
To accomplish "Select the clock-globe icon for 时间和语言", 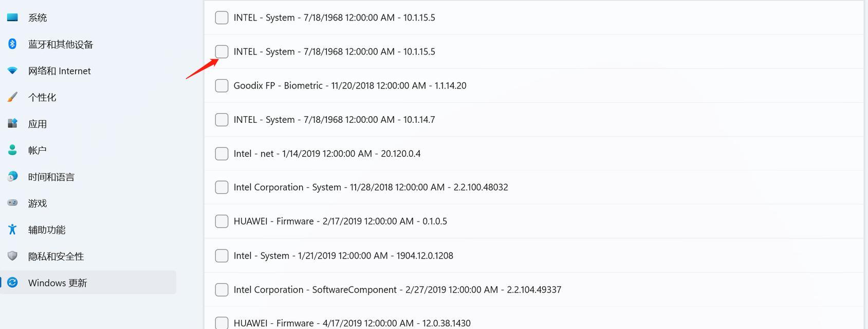I will tap(12, 176).
